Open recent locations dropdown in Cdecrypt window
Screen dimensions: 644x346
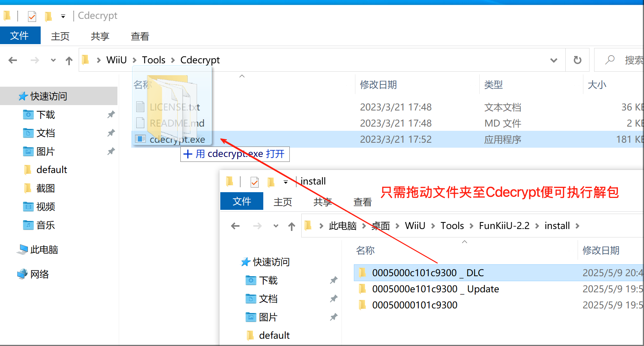53,60
